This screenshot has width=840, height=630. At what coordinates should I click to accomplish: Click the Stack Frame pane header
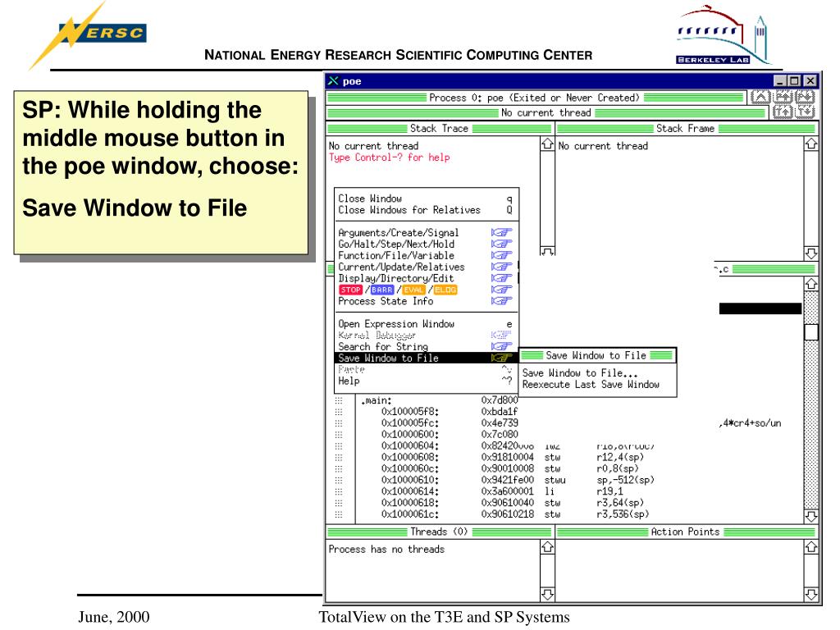(x=686, y=129)
